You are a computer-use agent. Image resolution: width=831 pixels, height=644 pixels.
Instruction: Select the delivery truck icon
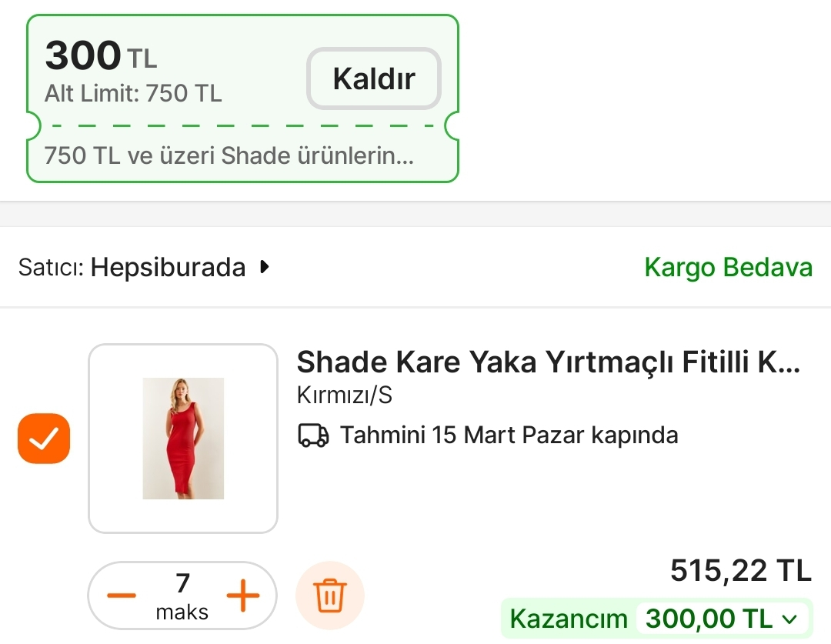click(313, 435)
